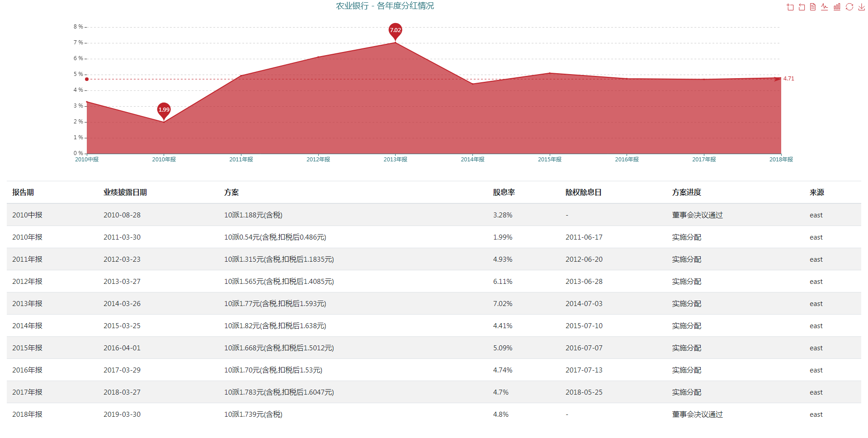Click dividend yield 6.11%

point(503,282)
